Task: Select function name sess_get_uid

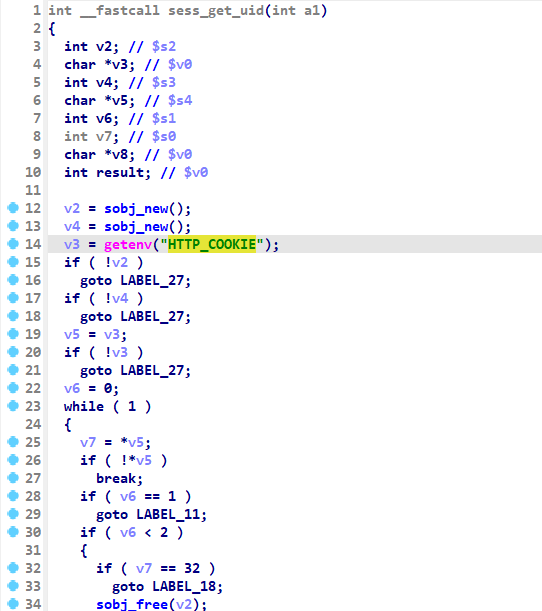Action: coord(216,11)
